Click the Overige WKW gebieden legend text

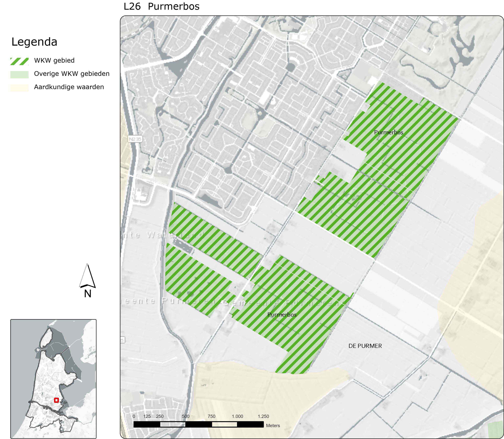(72, 74)
